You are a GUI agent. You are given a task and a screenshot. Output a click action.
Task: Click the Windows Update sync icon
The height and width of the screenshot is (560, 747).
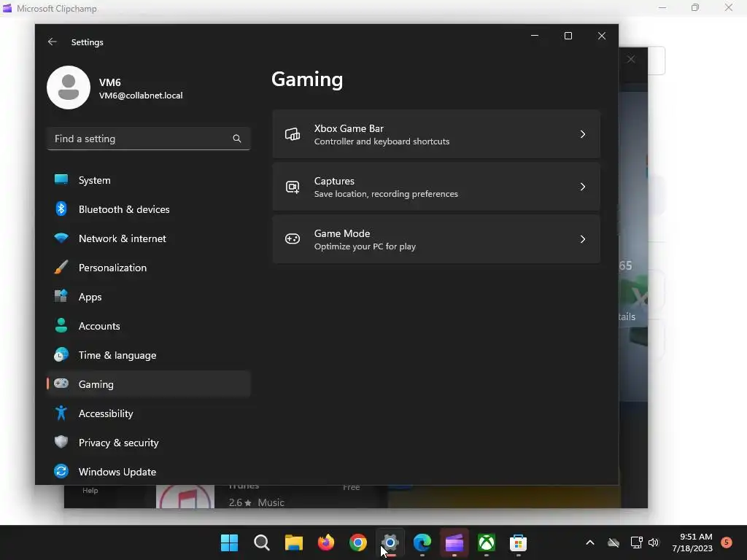pos(61,471)
